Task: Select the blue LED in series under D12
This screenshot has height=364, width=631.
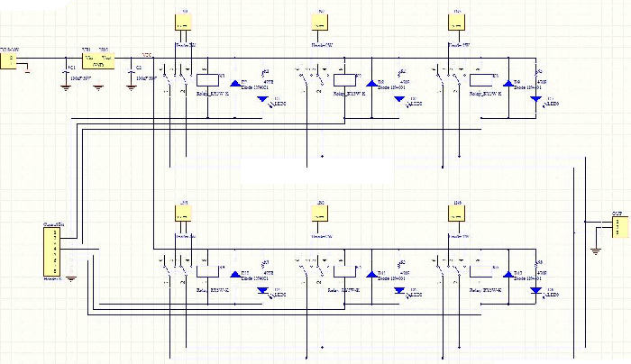Action: (535, 290)
